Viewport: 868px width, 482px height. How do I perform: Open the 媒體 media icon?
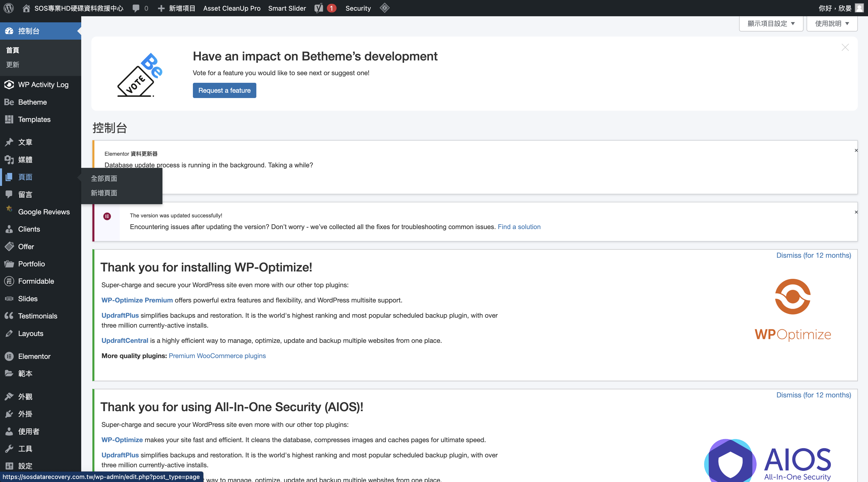click(x=9, y=160)
